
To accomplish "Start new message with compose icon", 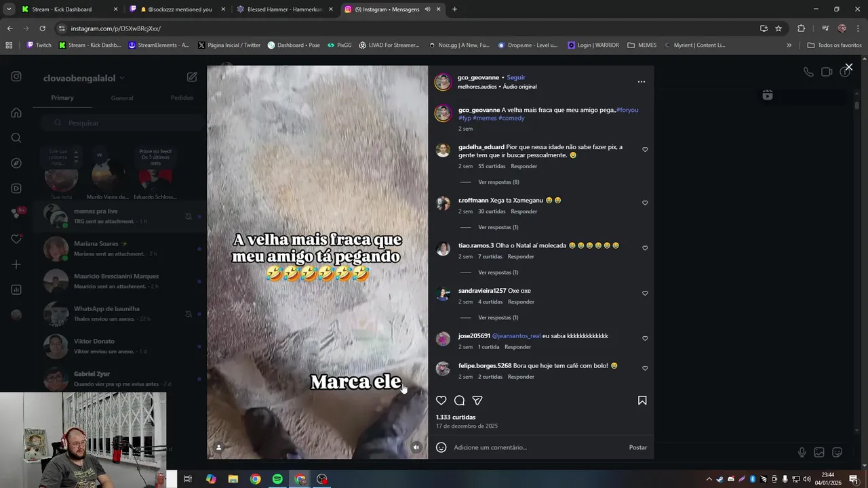I will point(192,77).
